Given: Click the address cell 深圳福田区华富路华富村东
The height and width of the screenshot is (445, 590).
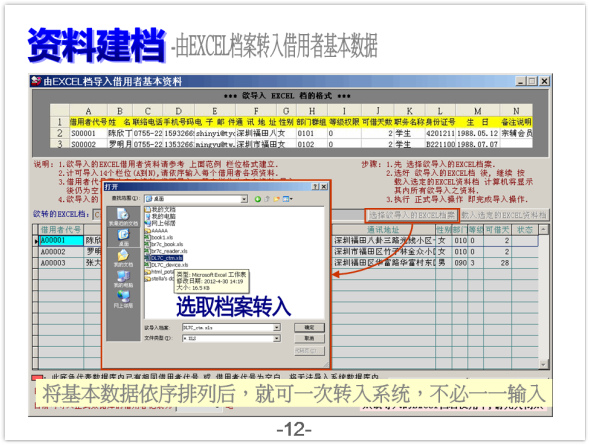Looking at the screenshot, I should pos(383,263).
